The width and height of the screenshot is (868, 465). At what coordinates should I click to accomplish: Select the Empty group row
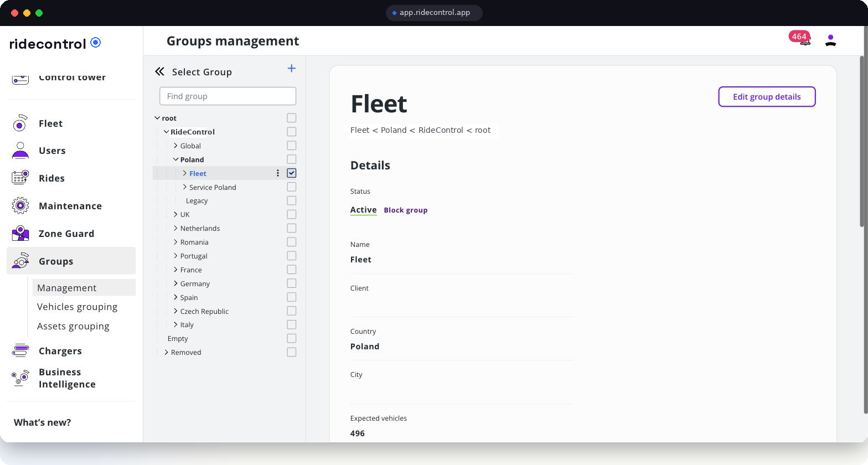(178, 339)
